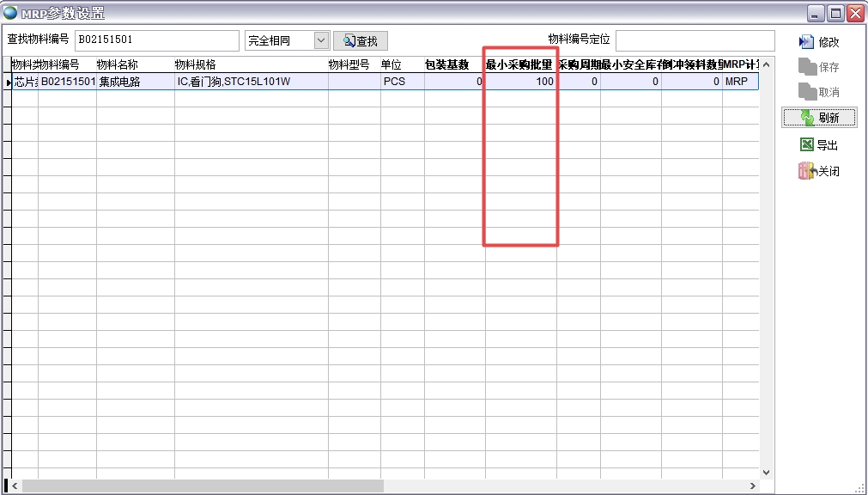Export data using 导出 button
Viewport: 868px width, 495px height.
click(818, 145)
